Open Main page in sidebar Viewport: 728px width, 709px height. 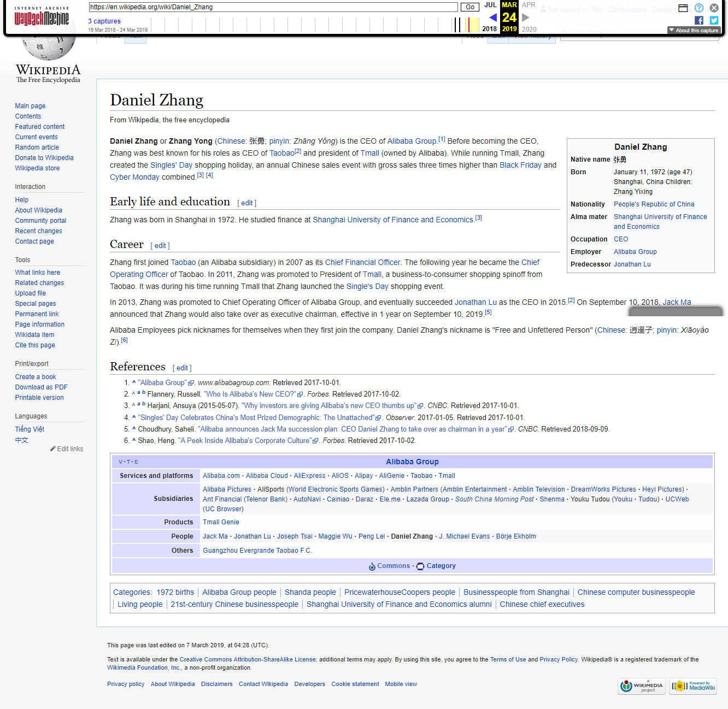30,106
